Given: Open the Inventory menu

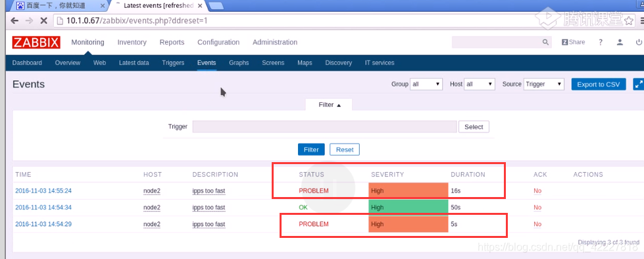Looking at the screenshot, I should (132, 42).
